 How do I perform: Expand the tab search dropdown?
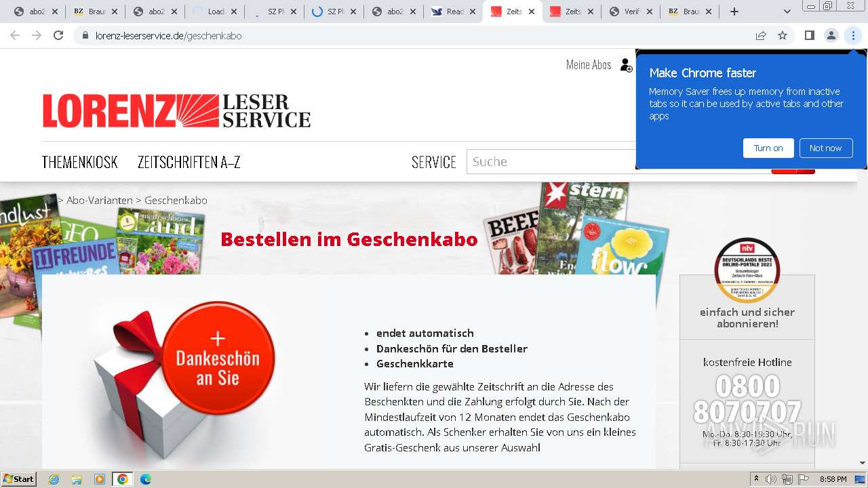pyautogui.click(x=787, y=12)
